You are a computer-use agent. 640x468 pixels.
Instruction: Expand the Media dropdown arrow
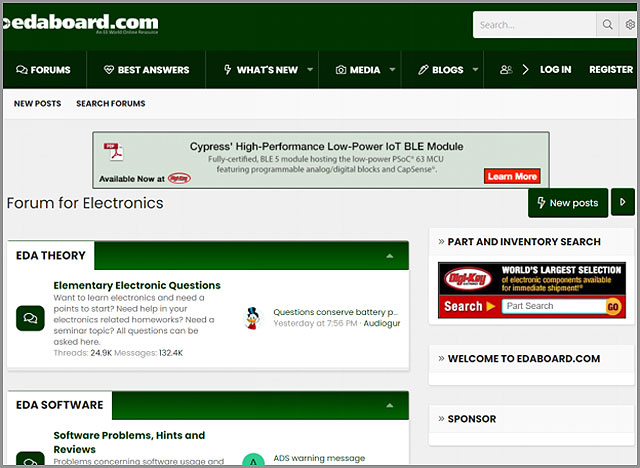[x=392, y=70]
